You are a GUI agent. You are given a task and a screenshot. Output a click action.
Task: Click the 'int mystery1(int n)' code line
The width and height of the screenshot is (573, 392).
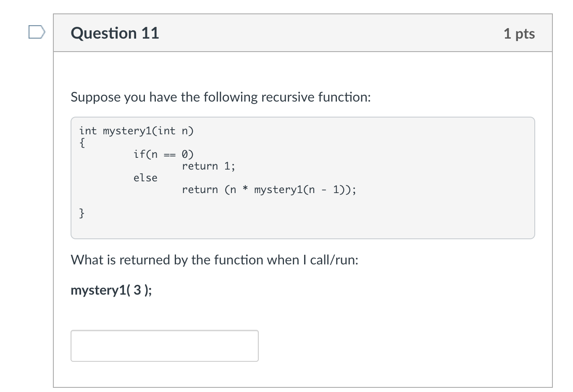(x=137, y=131)
